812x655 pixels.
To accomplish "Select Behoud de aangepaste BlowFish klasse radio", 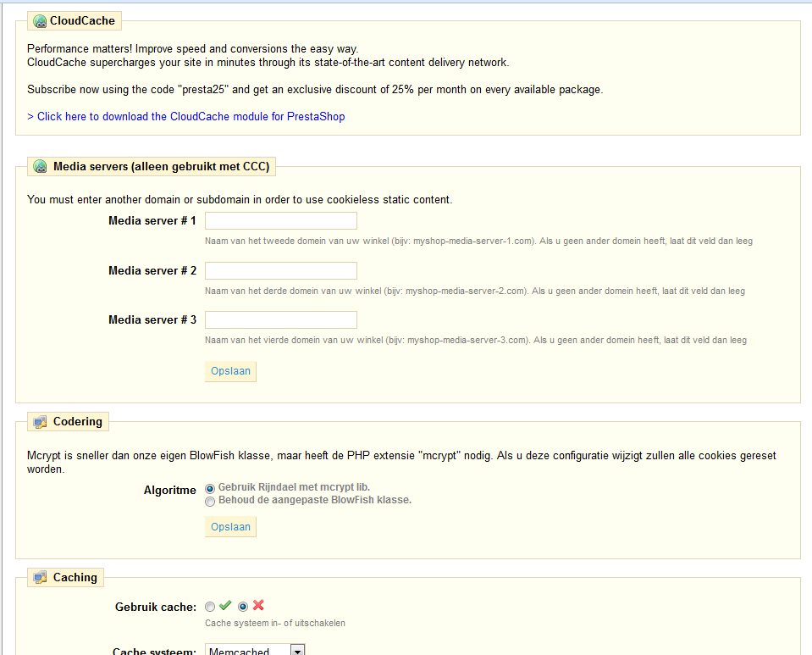I will click(x=210, y=502).
